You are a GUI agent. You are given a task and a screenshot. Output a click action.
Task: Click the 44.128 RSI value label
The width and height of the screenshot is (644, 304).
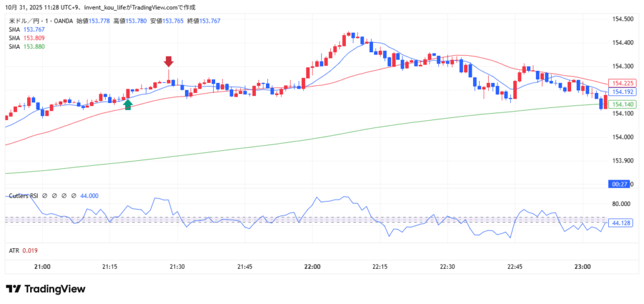621,223
